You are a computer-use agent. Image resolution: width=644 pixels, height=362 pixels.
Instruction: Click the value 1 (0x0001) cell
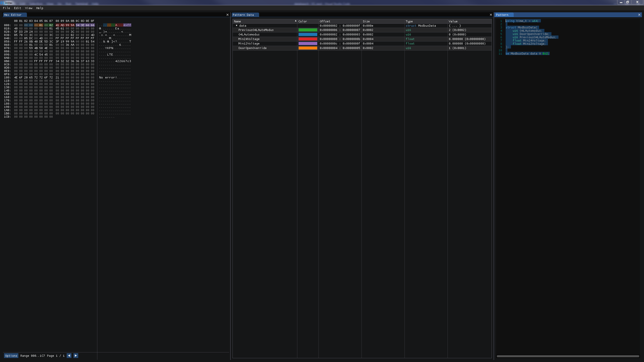457,48
